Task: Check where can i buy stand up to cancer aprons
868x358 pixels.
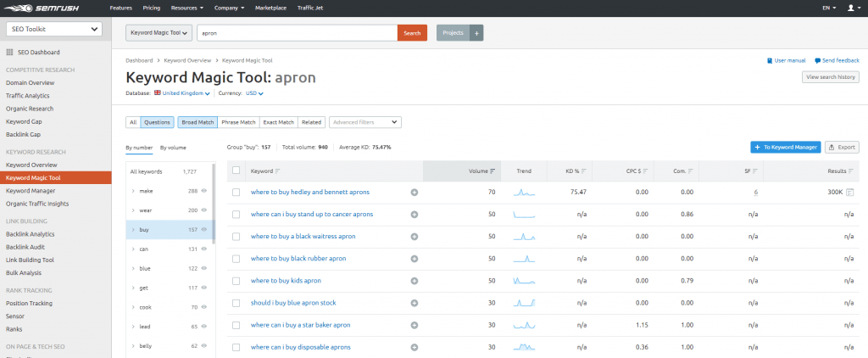Action: coord(236,215)
